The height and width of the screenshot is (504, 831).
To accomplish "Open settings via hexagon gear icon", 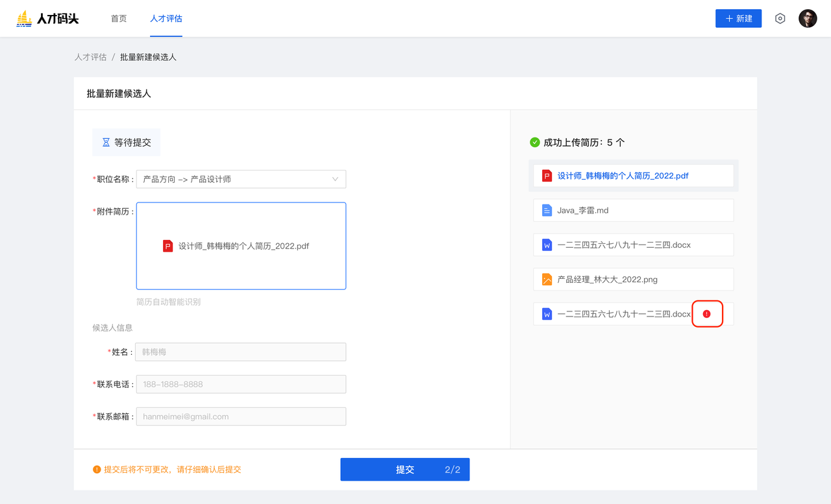I will [x=780, y=19].
